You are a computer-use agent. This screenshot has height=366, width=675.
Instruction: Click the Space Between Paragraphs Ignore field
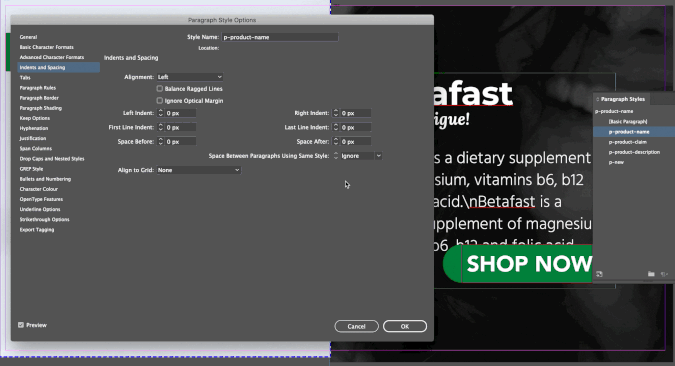(x=357, y=156)
